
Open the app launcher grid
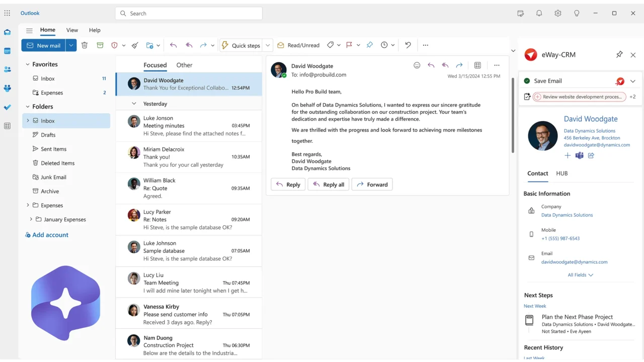[7, 13]
